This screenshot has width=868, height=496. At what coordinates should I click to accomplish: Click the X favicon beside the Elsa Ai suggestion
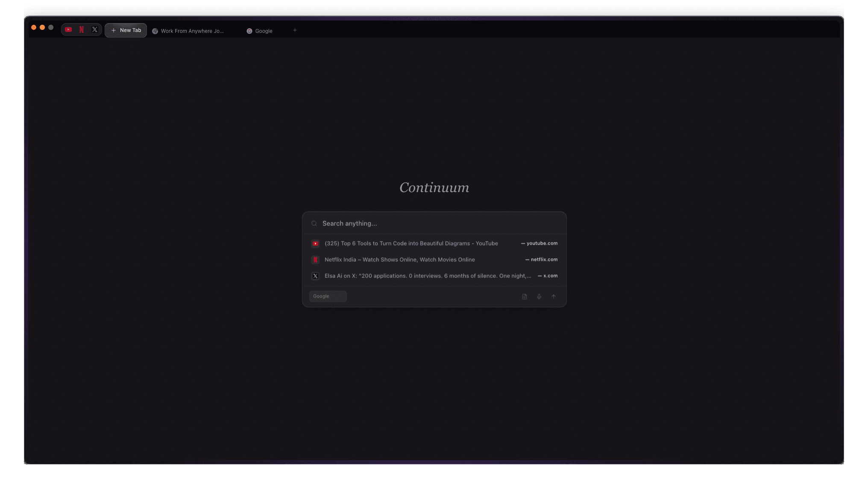[315, 276]
